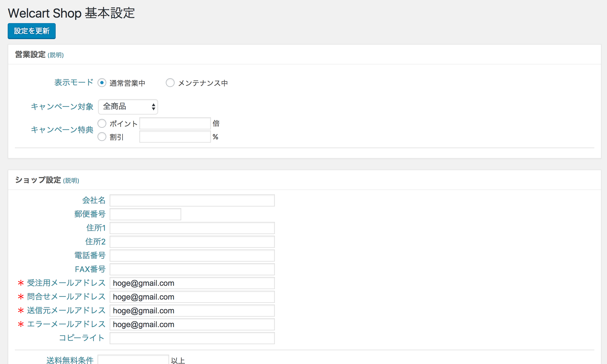Focus the 送信元メールアドレス field
The width and height of the screenshot is (607, 364).
tap(192, 311)
